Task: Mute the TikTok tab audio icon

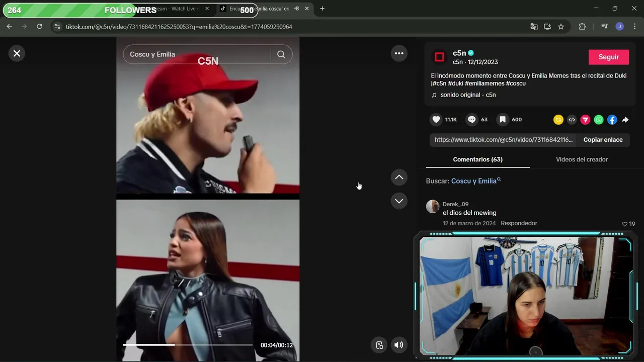Action: [296, 9]
